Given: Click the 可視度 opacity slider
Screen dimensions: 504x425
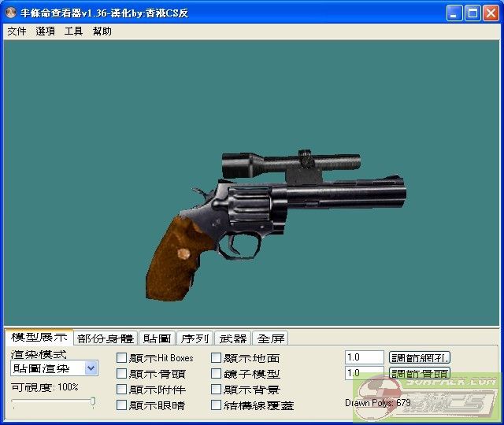Looking at the screenshot, I should tap(54, 402).
